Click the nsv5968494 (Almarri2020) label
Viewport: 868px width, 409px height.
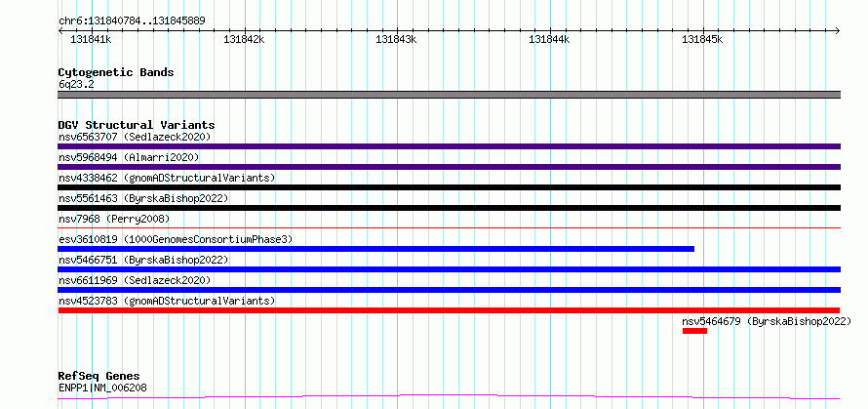coord(129,157)
